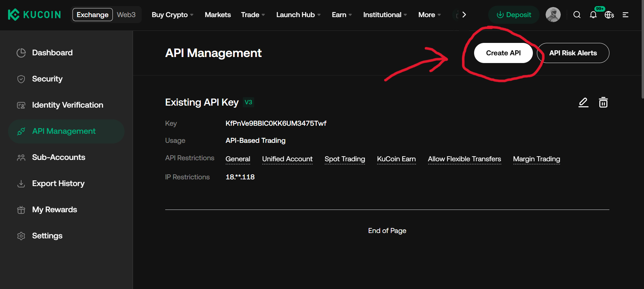644x289 pixels.
Task: Open Settings in sidebar
Action: (x=66, y=236)
